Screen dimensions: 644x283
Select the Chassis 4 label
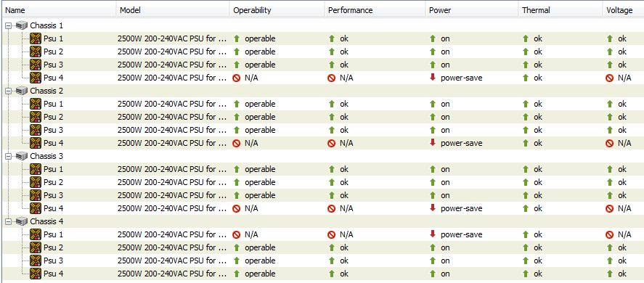point(46,221)
